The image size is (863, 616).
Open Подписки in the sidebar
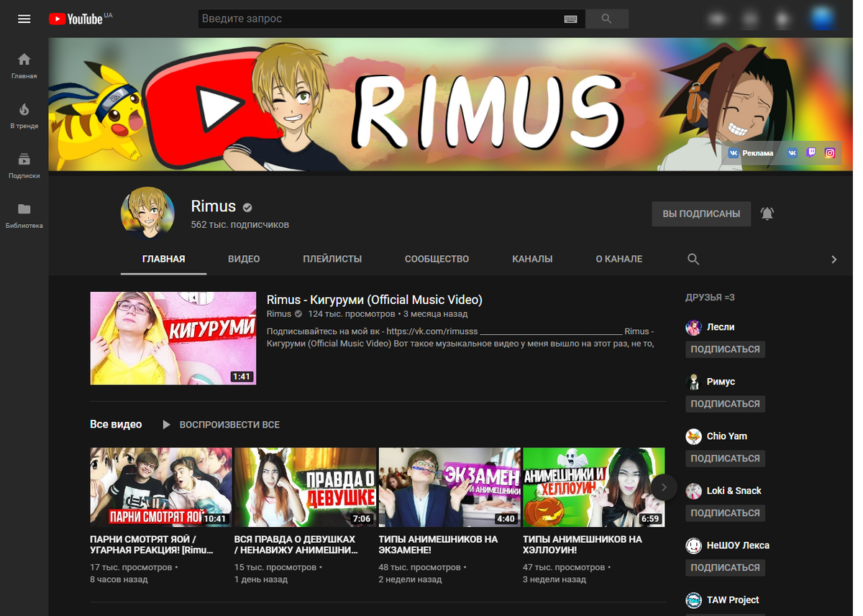click(x=24, y=165)
